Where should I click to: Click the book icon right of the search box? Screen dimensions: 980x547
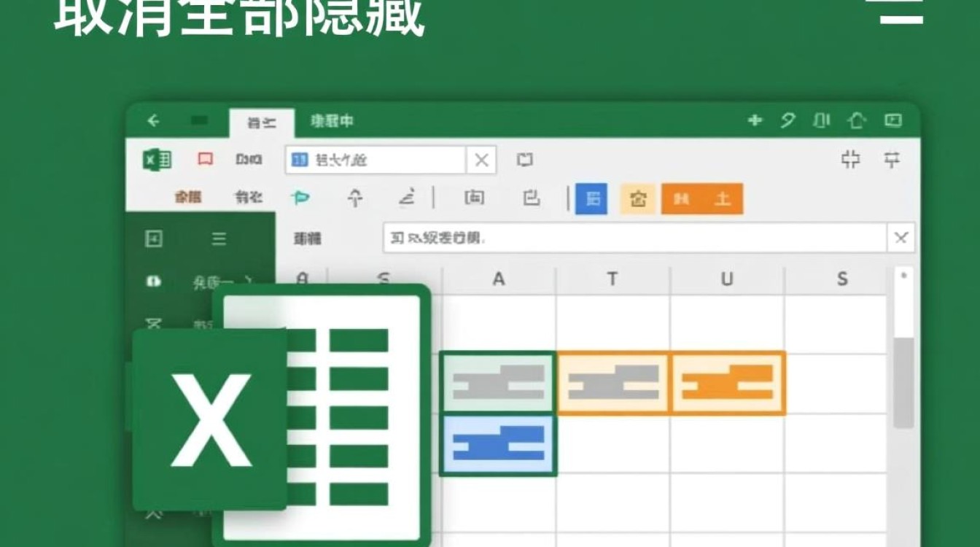click(524, 160)
